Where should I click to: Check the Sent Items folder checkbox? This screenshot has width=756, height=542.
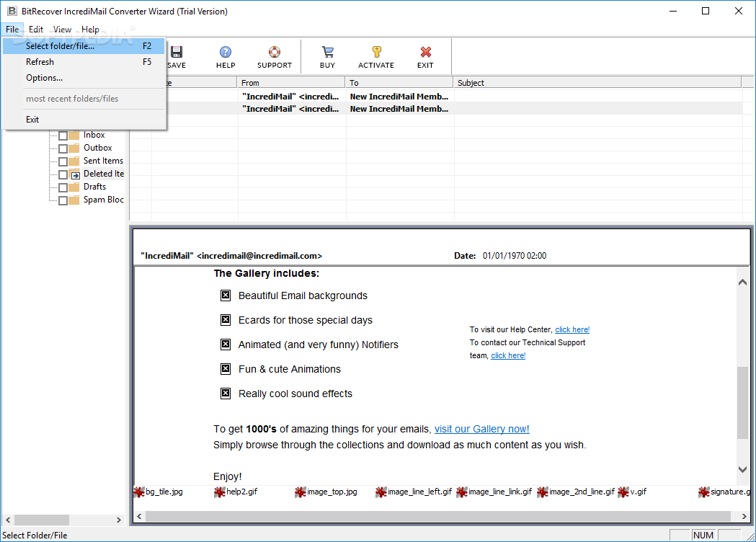[x=63, y=161]
